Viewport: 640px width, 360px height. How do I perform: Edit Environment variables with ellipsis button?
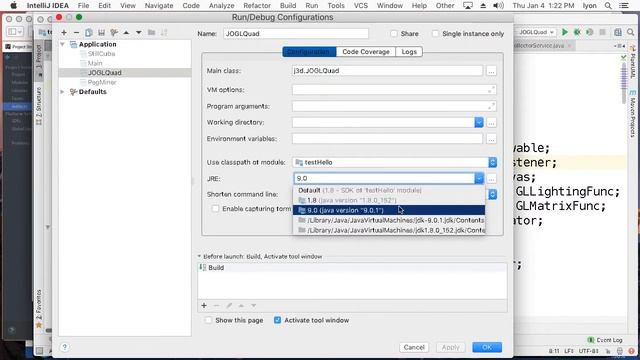point(491,139)
